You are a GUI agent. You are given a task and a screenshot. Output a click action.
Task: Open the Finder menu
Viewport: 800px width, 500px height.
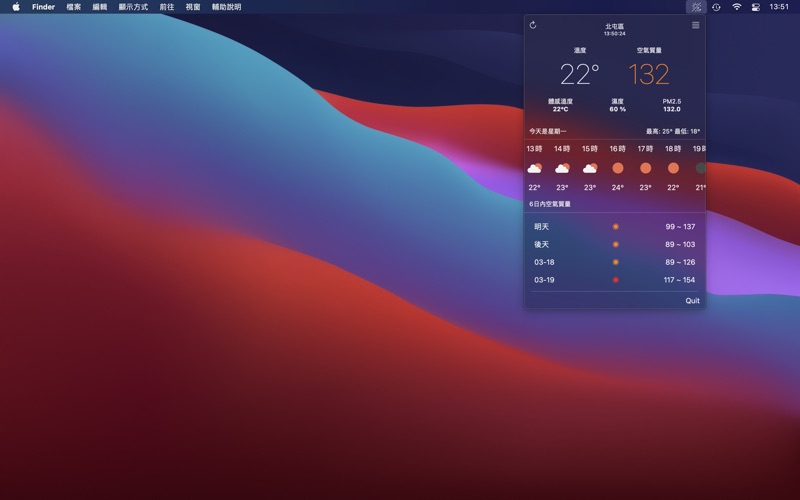click(43, 7)
